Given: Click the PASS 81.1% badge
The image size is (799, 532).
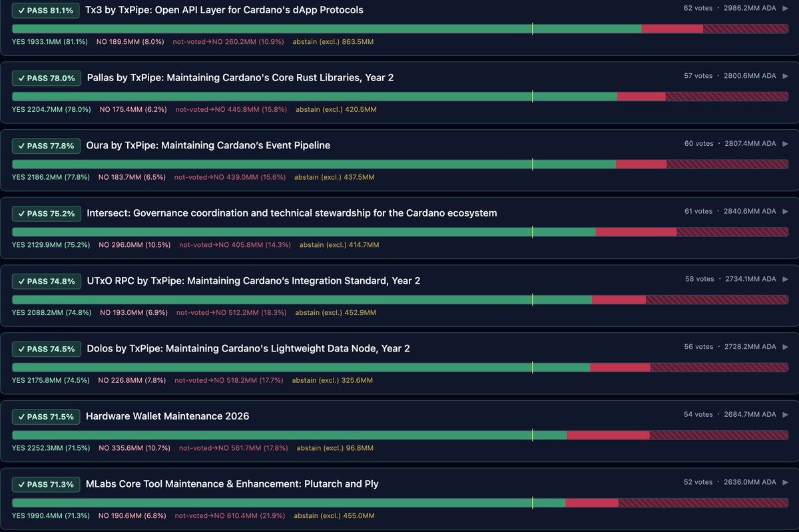Looking at the screenshot, I should tap(46, 10).
